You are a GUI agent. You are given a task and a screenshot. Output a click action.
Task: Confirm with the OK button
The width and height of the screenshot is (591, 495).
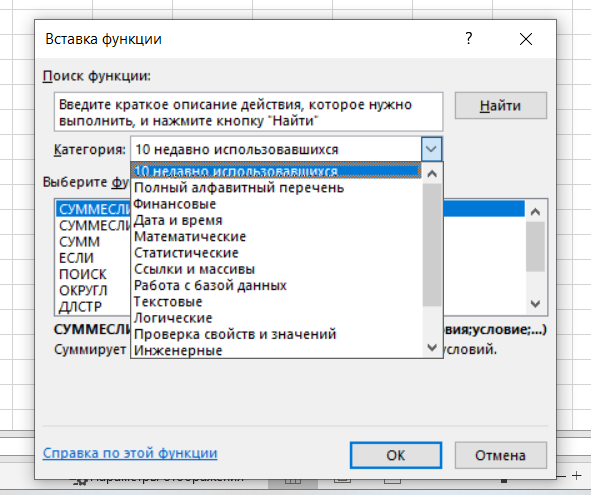[x=396, y=455]
